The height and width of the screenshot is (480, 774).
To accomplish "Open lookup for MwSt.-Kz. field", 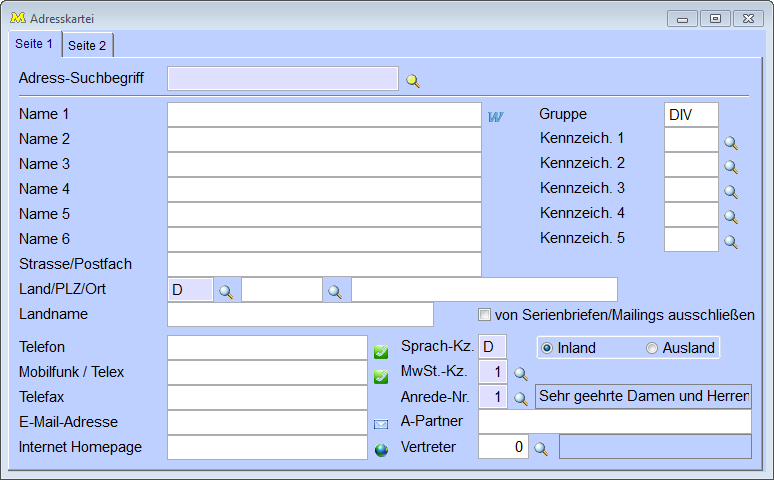I will 521,374.
